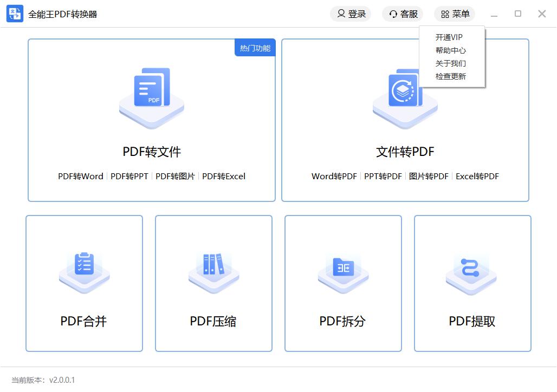This screenshot has width=557, height=392.
Task: Click the 登录 login button
Action: [351, 14]
